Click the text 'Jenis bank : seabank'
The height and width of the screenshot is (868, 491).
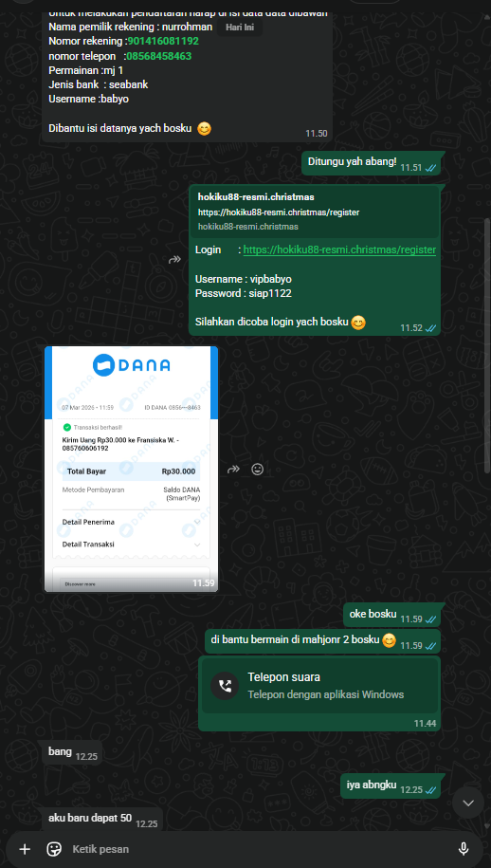point(99,84)
